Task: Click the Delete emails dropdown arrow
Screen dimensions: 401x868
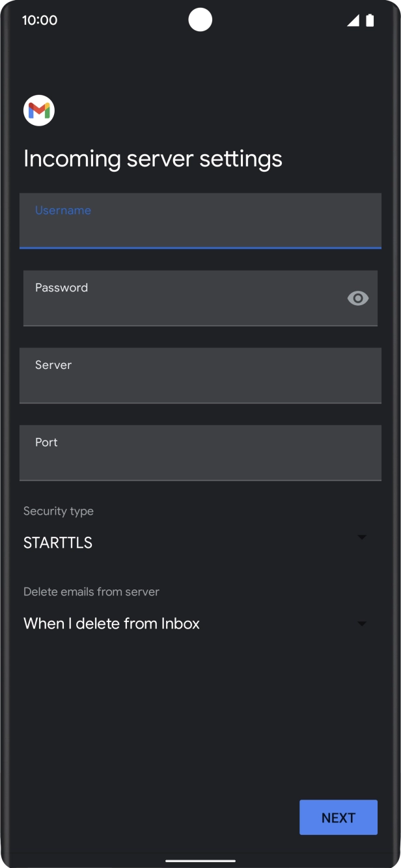Action: [363, 623]
